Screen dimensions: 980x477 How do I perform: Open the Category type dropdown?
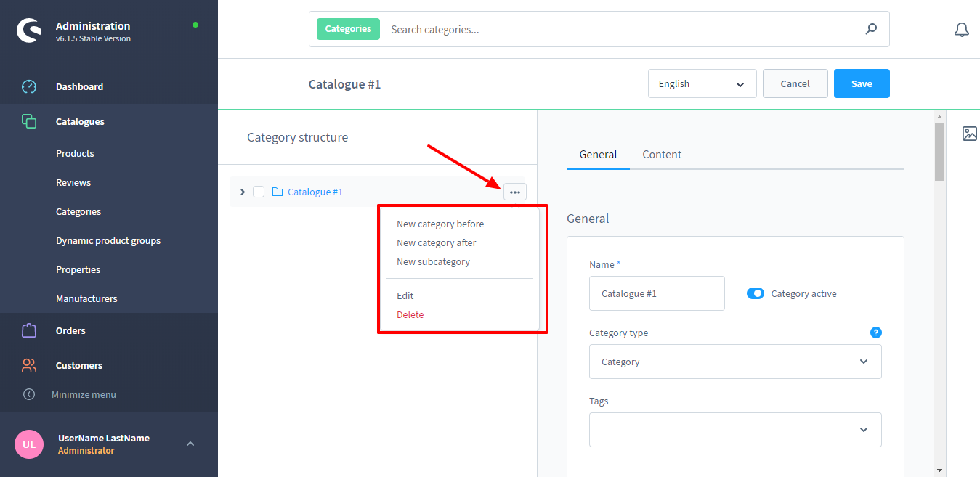[x=735, y=362]
